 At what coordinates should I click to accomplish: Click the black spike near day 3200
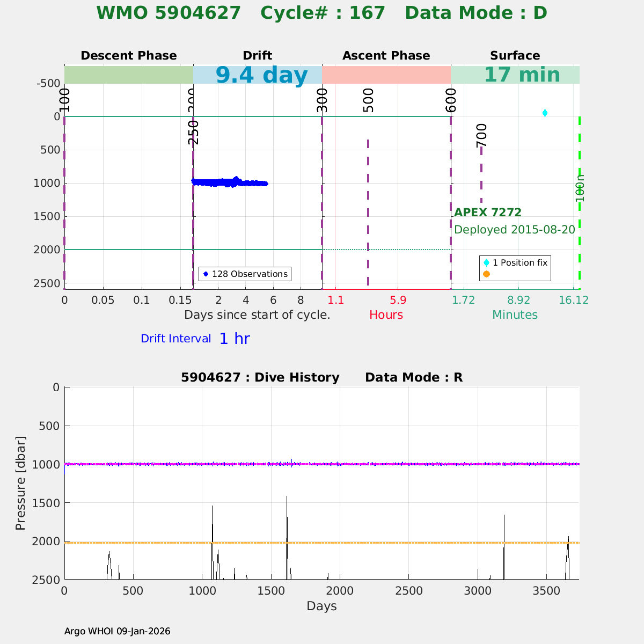pyautogui.click(x=504, y=537)
